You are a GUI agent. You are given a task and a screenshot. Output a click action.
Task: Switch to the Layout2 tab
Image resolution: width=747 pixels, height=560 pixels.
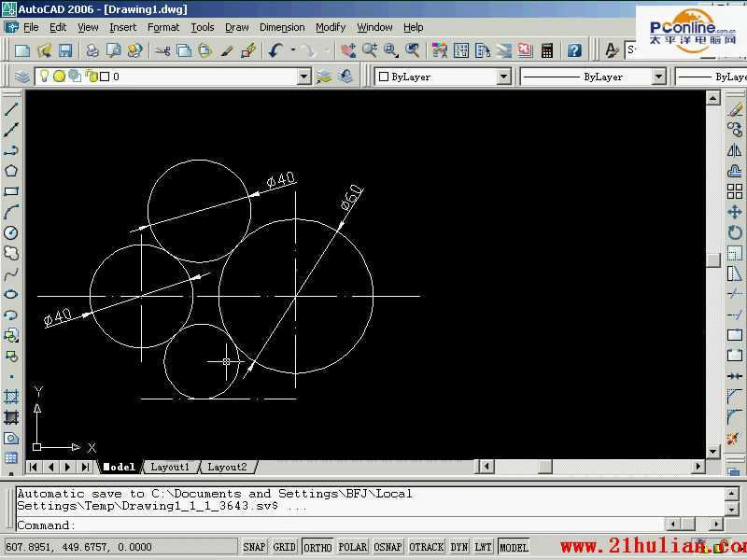pos(227,467)
